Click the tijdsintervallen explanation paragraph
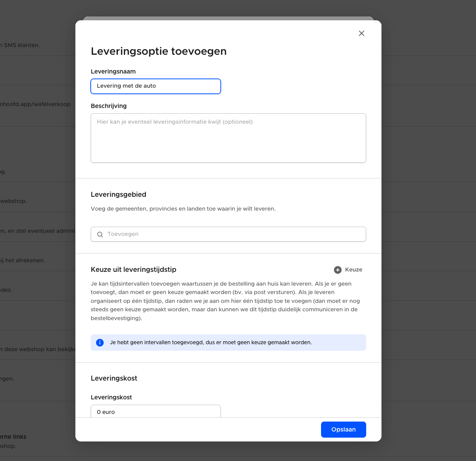The width and height of the screenshot is (476, 461). 226,301
